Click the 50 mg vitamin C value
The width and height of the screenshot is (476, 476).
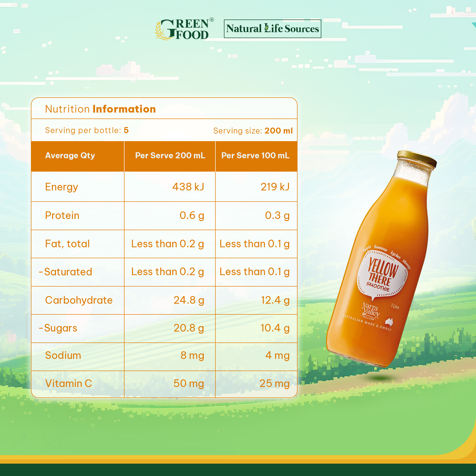click(x=189, y=384)
